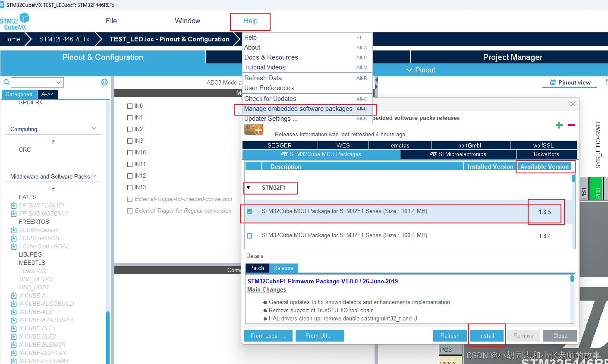The width and height of the screenshot is (608, 364).
Task: Click the sort arrows above FATFS
Action: click(53, 189)
